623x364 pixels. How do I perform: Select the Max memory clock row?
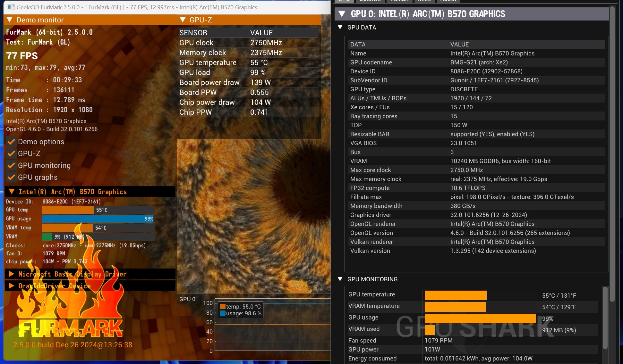(476, 179)
